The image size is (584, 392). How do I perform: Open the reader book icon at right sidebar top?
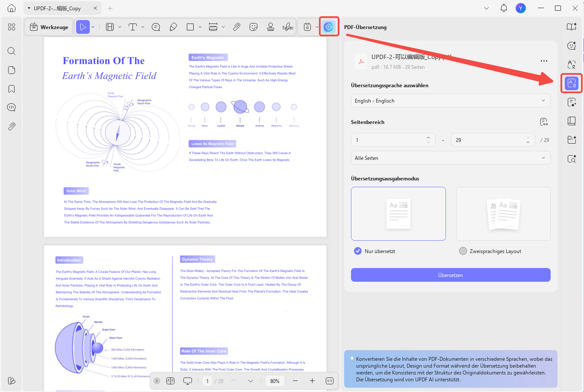pyautogui.click(x=572, y=27)
